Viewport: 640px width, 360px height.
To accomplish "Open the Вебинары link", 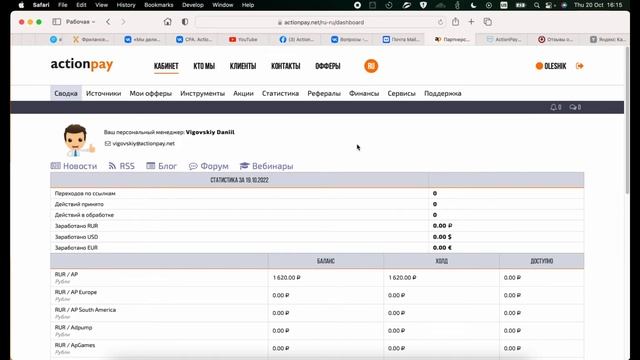I will [267, 166].
